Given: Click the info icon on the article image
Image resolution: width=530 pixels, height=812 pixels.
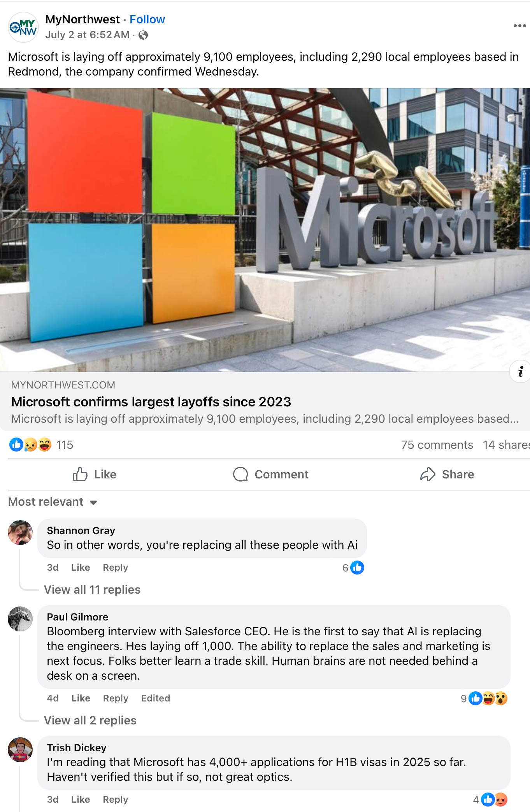Looking at the screenshot, I should (x=520, y=372).
